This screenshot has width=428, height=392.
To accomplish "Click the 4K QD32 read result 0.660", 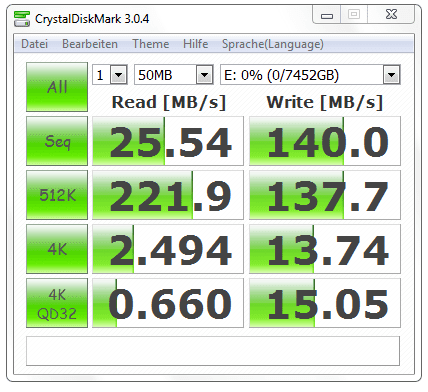I will pos(168,303).
